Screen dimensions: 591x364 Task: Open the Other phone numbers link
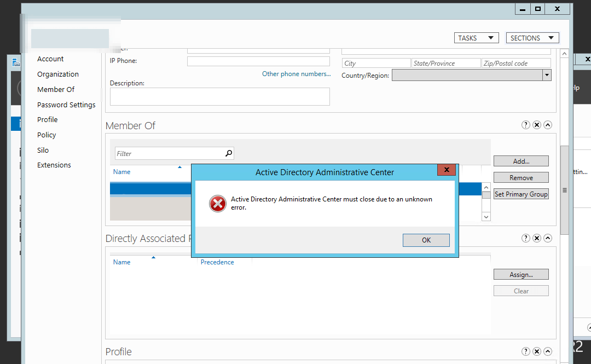[296, 74]
